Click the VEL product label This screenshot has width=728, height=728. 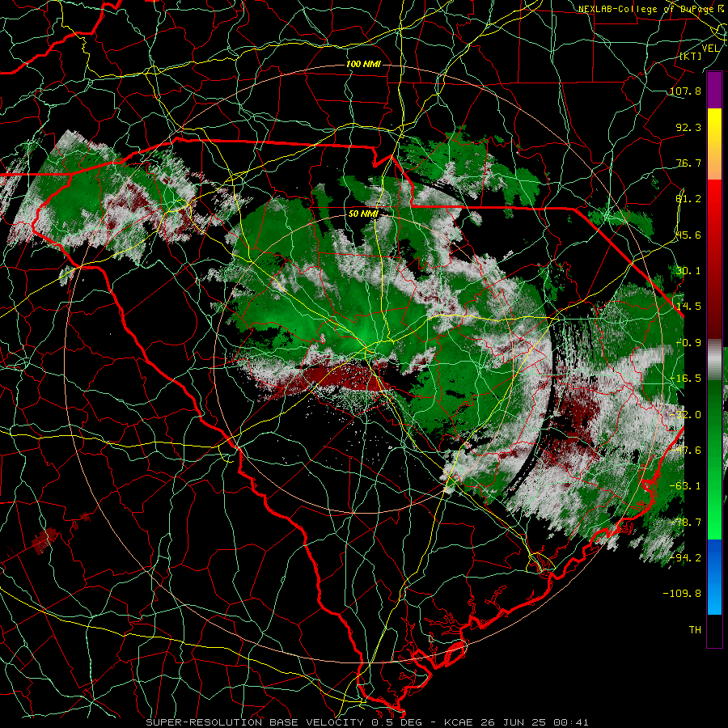710,49
